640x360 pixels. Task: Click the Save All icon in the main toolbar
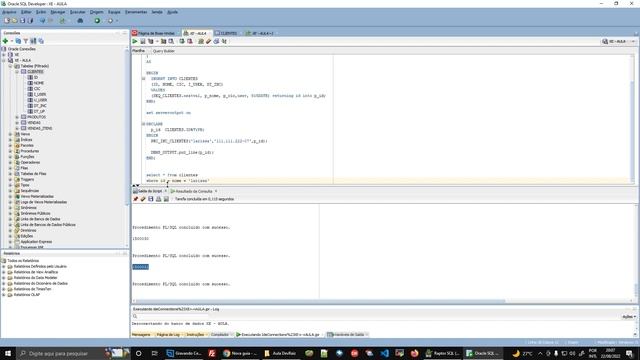coord(30,20)
